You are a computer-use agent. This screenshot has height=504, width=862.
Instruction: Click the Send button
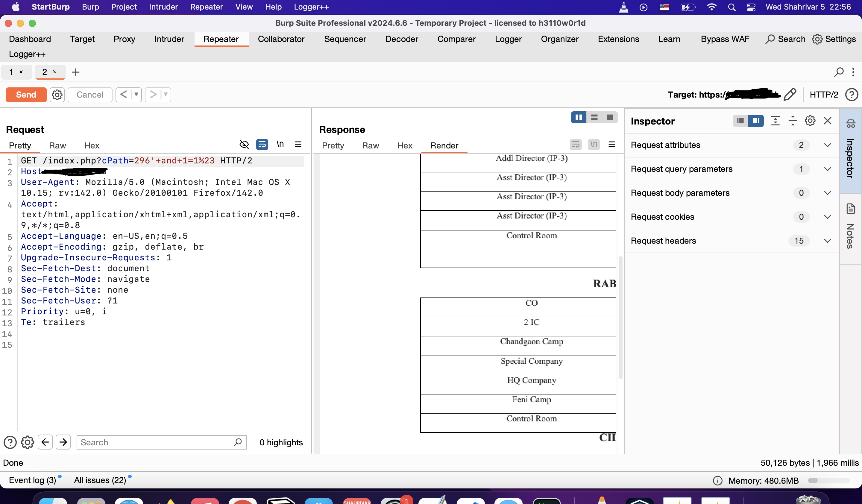coord(26,95)
